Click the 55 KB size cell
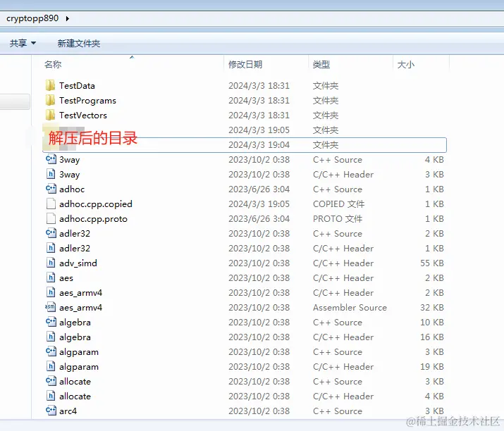The height and width of the screenshot is (431, 504). [x=432, y=263]
